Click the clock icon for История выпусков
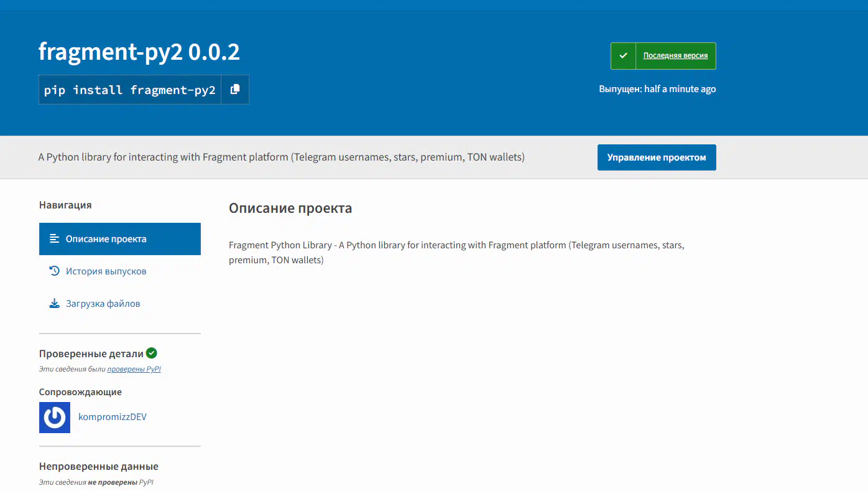Image resolution: width=868 pixels, height=491 pixels. pos(54,271)
